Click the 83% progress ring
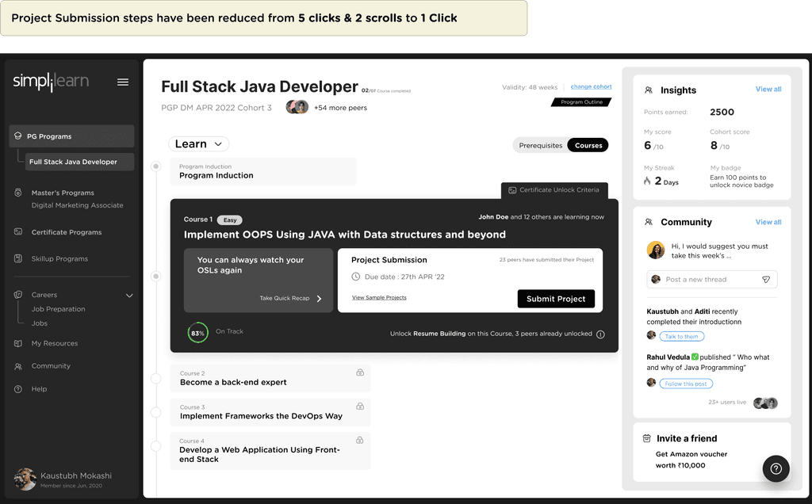812x504 pixels. pos(197,333)
